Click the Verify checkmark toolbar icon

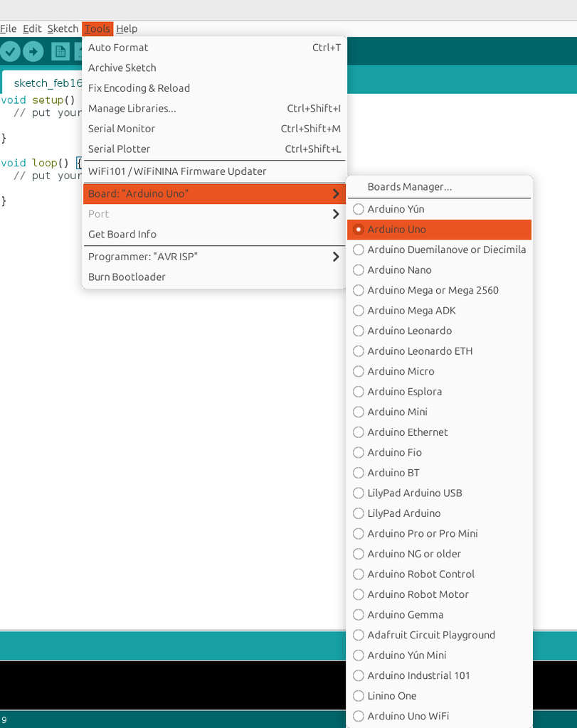pyautogui.click(x=10, y=51)
